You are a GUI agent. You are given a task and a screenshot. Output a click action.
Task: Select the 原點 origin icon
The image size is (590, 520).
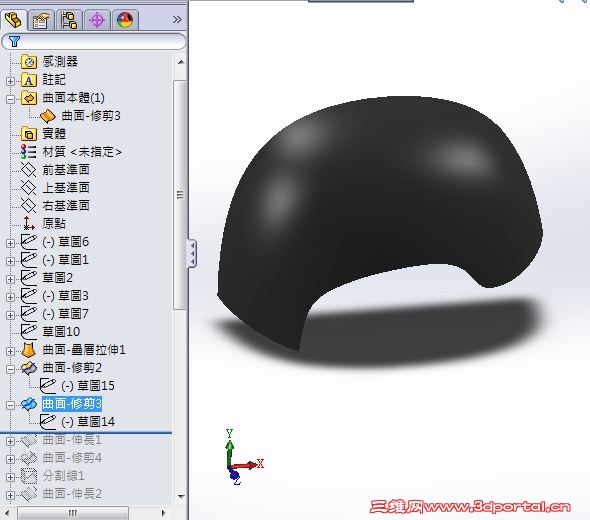[x=29, y=224]
